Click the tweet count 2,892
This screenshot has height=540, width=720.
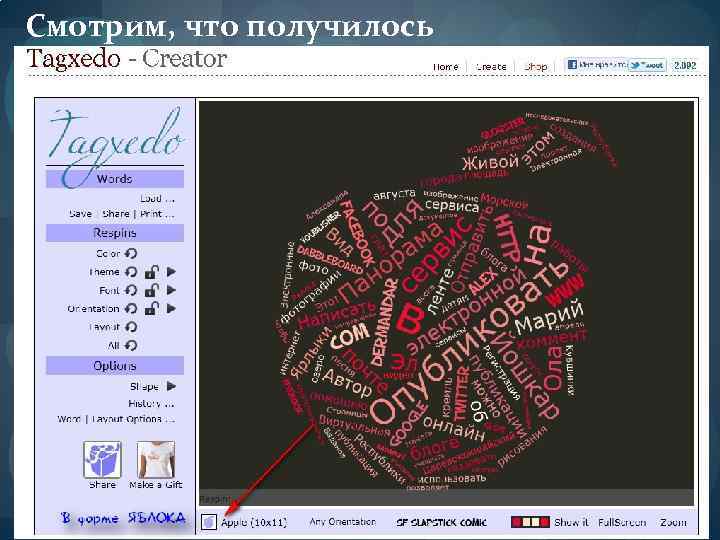[685, 65]
